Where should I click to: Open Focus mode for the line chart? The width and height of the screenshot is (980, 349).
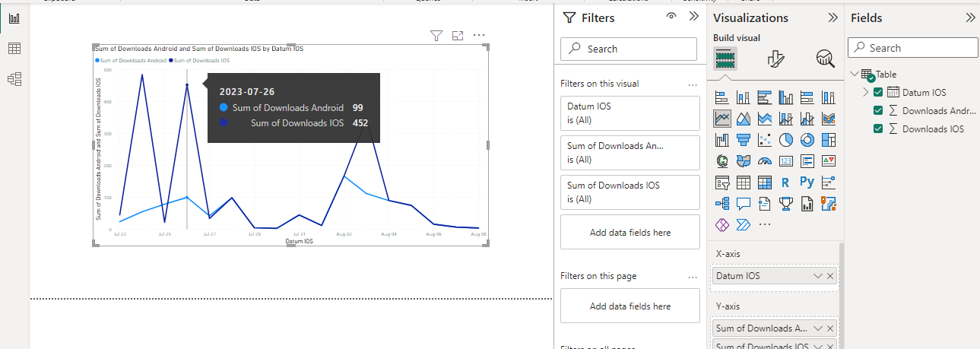click(x=458, y=35)
